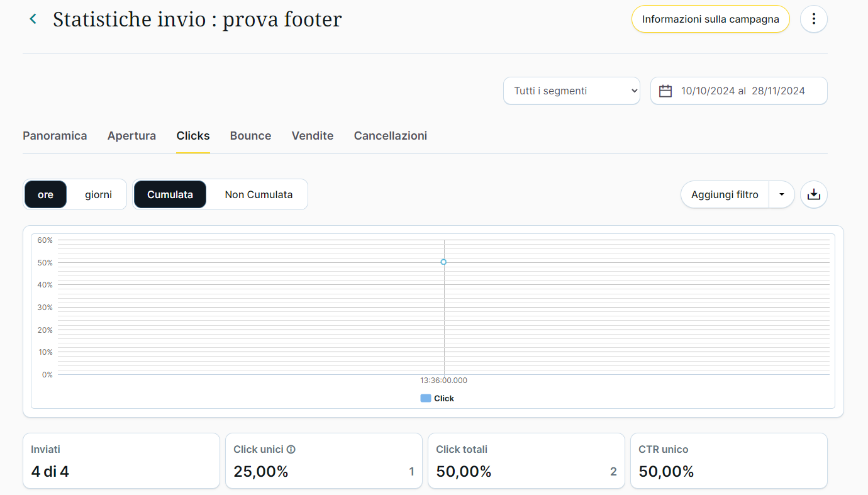
Task: Toggle the blue Click legend swatch
Action: point(426,398)
